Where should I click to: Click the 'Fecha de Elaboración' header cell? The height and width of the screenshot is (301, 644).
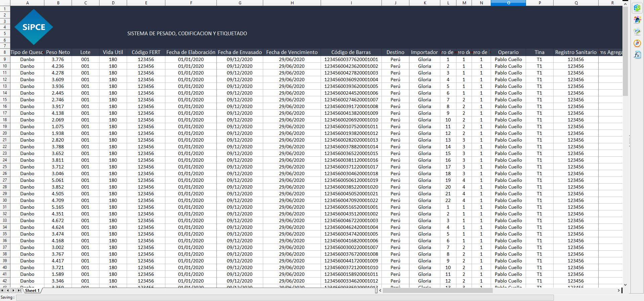click(191, 52)
